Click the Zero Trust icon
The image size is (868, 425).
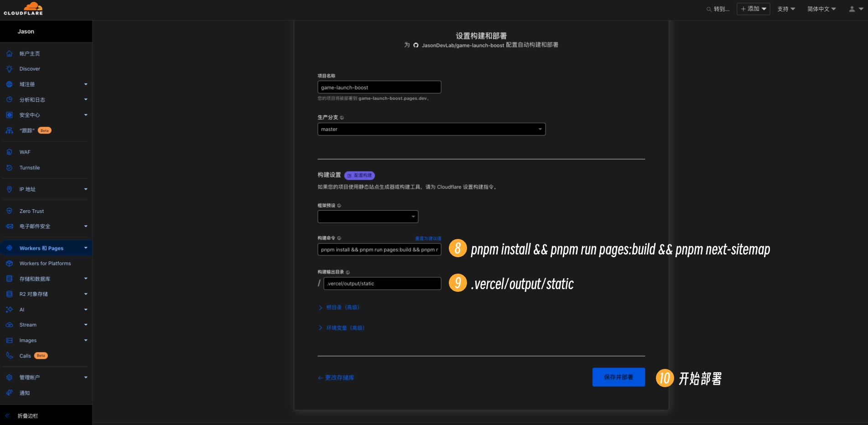tap(9, 211)
